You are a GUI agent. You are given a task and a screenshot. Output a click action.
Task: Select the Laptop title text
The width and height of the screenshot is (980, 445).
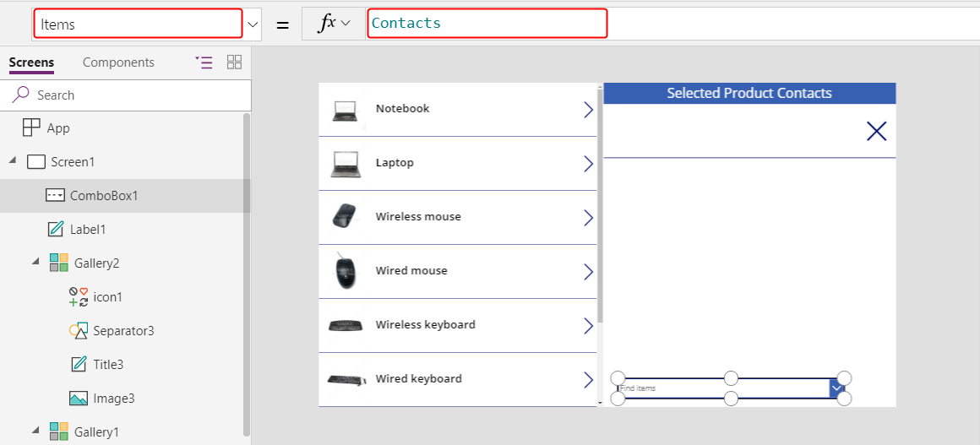coord(395,162)
